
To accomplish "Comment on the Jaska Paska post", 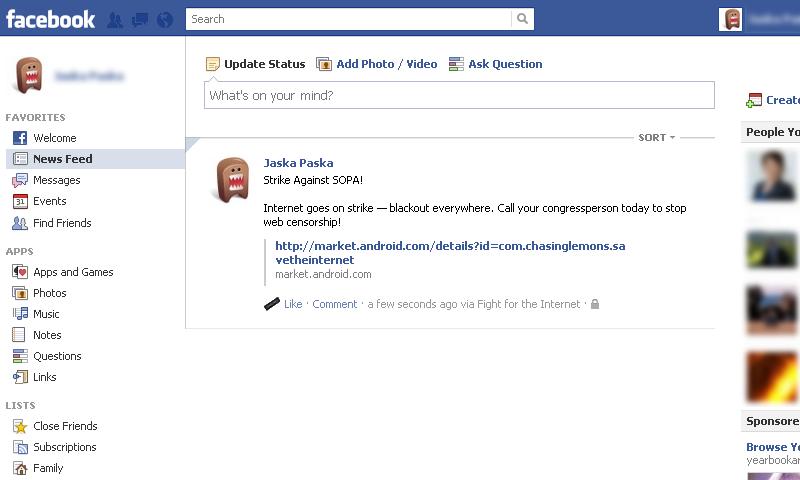I will 335,304.
